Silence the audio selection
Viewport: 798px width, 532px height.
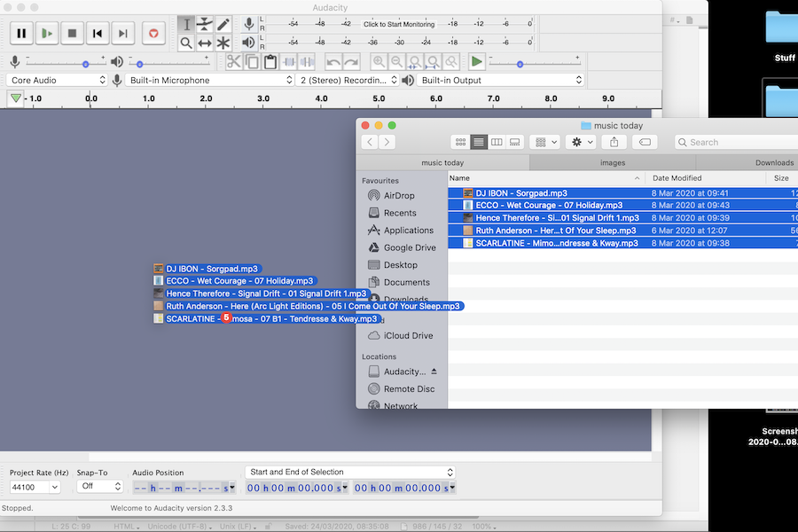click(x=308, y=62)
